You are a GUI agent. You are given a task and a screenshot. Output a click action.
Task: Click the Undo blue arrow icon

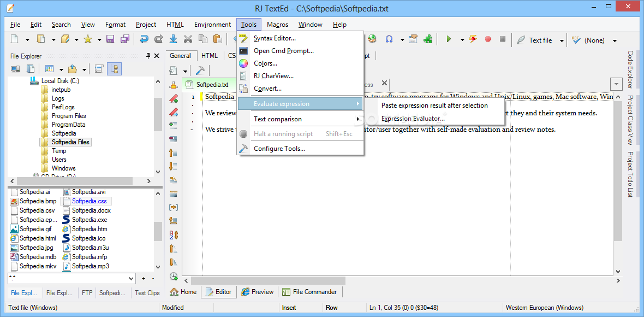pos(144,39)
